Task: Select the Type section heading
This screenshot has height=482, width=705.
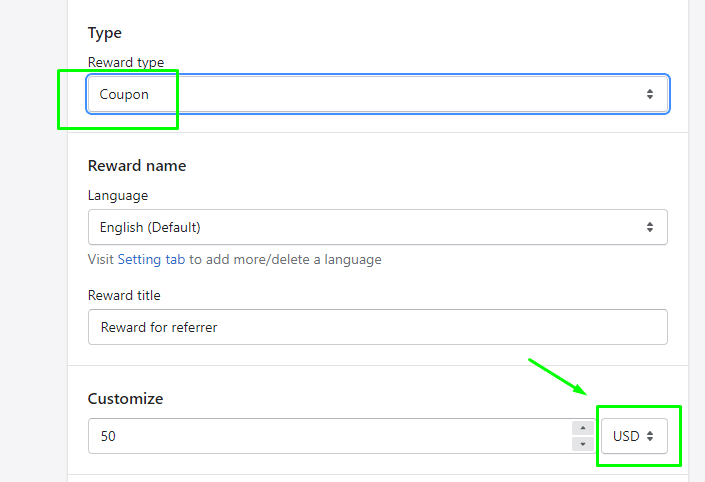Action: click(x=105, y=33)
